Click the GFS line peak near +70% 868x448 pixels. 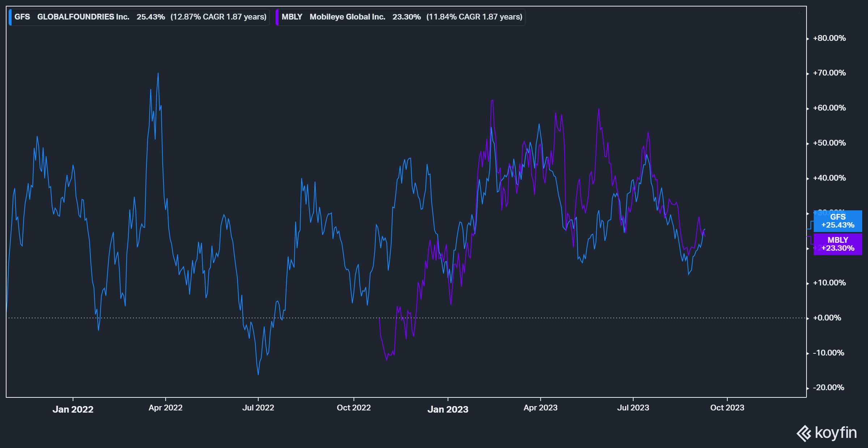click(158, 74)
